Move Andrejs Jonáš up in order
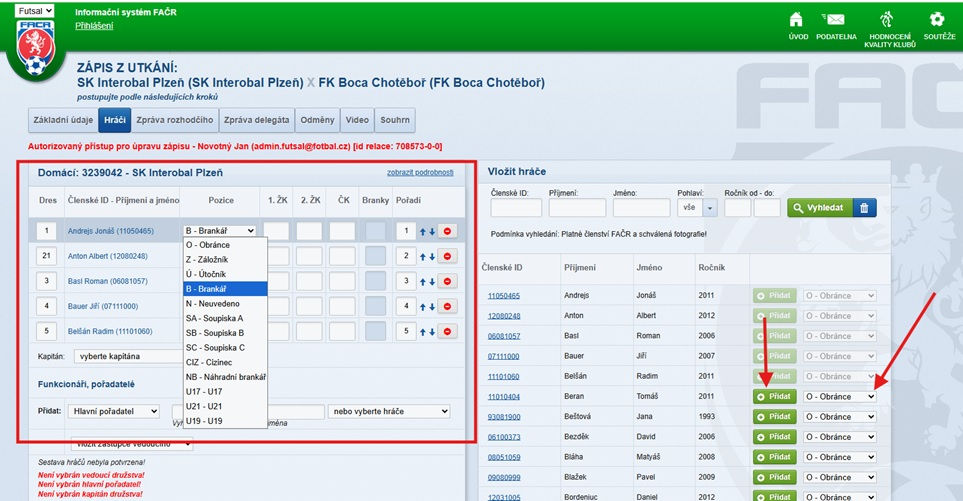 tap(423, 231)
